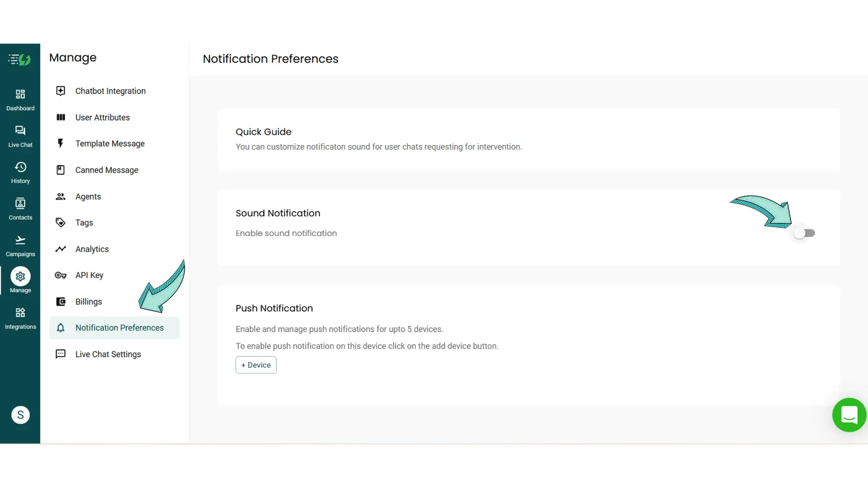Click the + Device button
The image size is (868, 488).
point(256,365)
